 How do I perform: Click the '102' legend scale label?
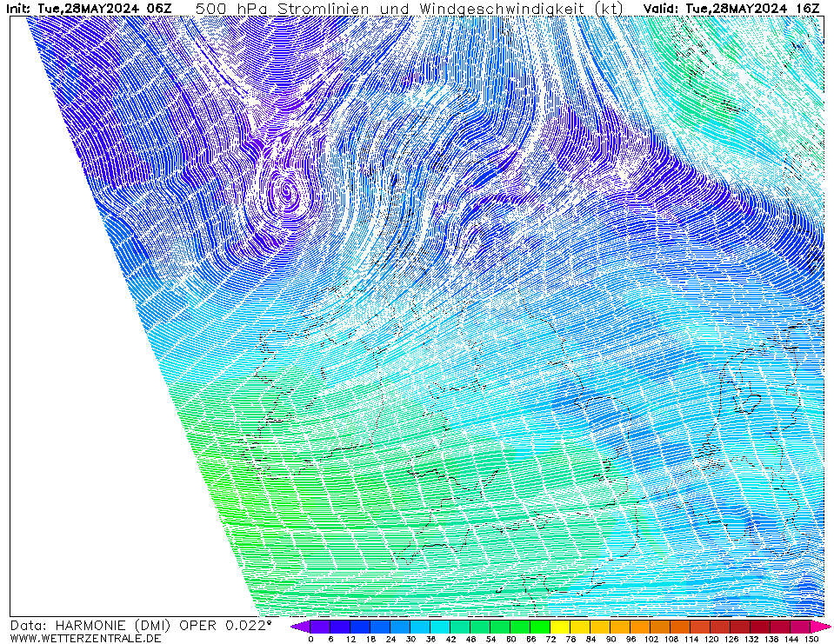tap(651, 639)
